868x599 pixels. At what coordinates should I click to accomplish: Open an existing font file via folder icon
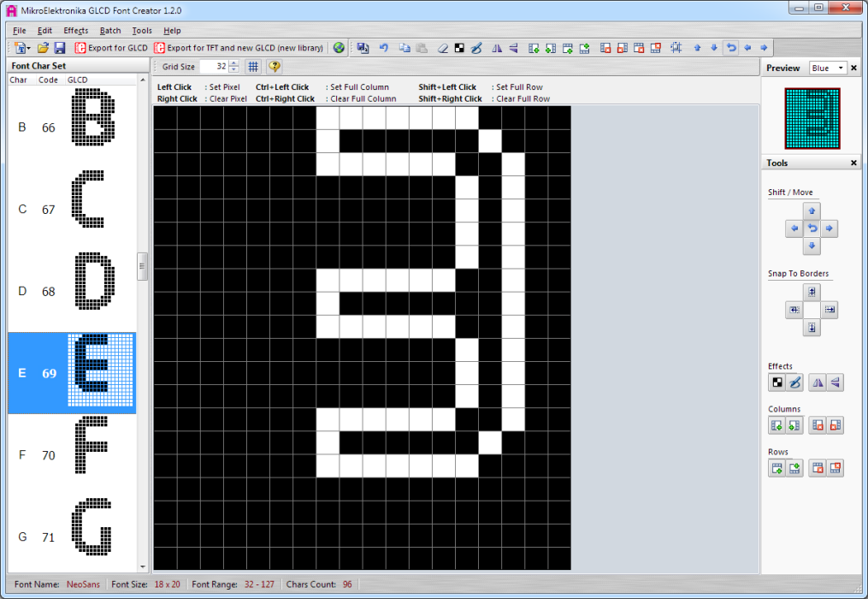coord(43,48)
